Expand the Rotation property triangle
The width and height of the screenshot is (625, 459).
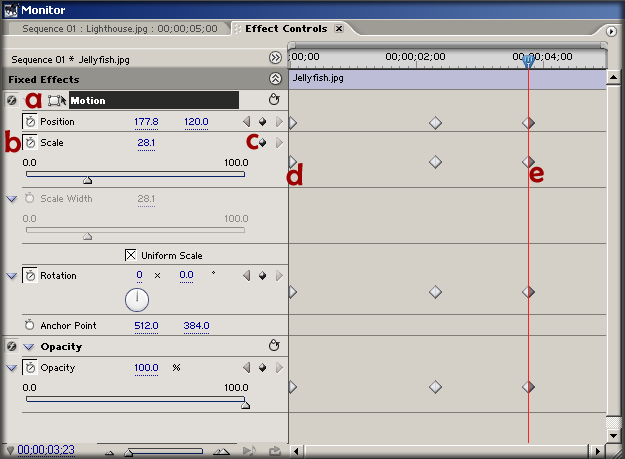point(12,275)
